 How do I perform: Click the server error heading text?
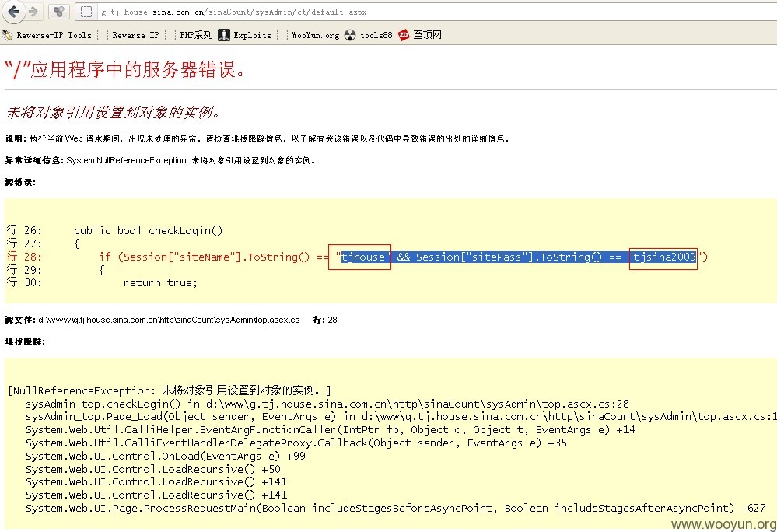[125, 70]
